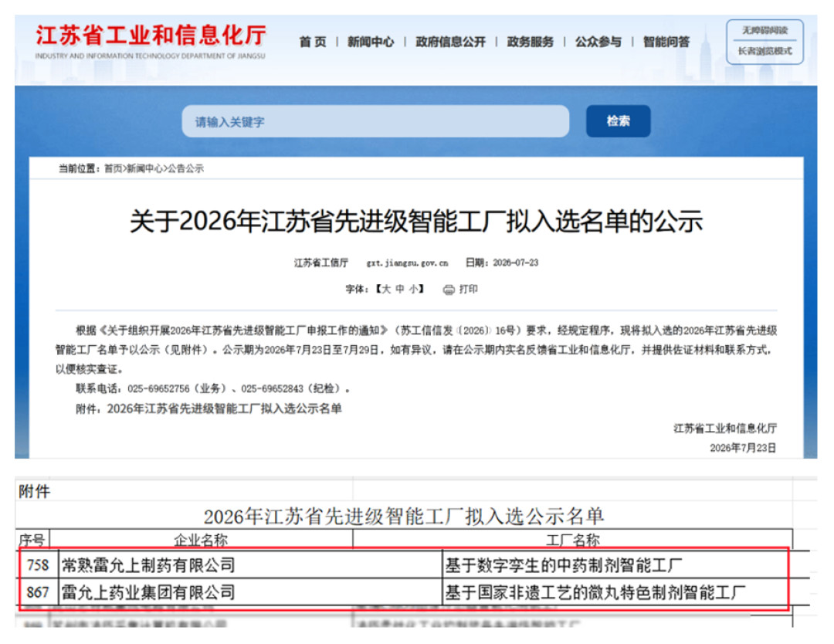Click the 工厂名称 column header

(573, 540)
